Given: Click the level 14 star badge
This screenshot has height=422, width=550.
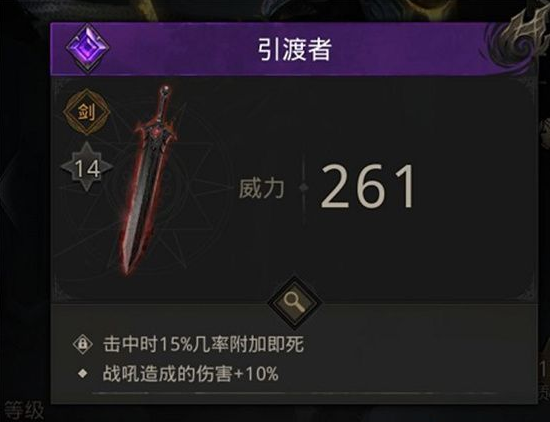Looking at the screenshot, I should click(87, 167).
